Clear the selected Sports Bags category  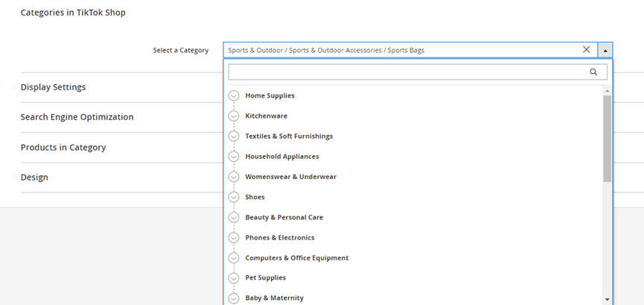586,50
